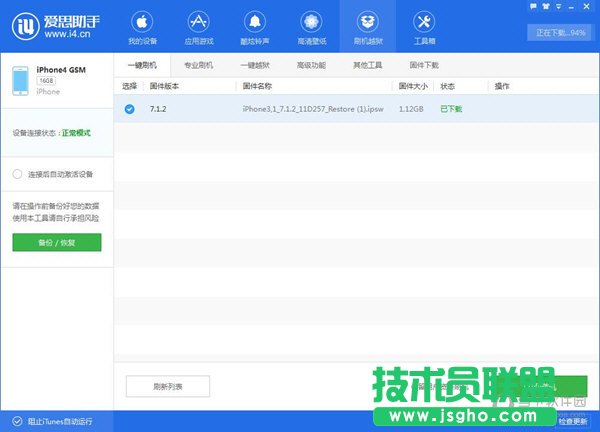This screenshot has height=432, width=600.
Task: Open the 正在下载...94% download progress button
Action: pyautogui.click(x=560, y=33)
